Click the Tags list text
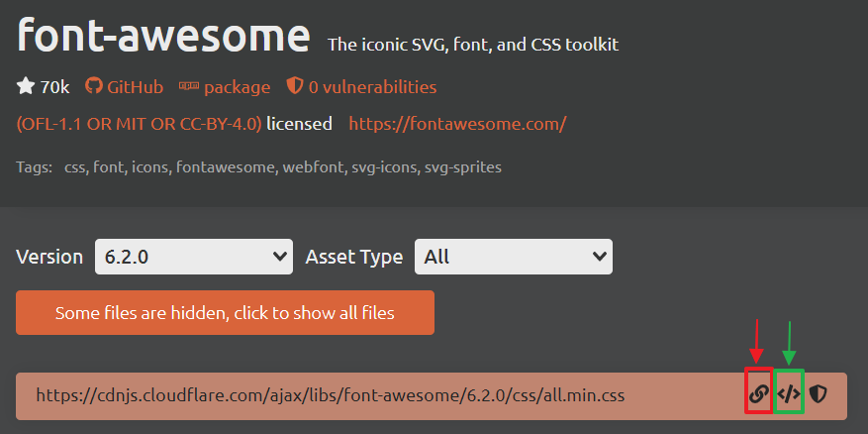The height and width of the screenshot is (434, 868). [283, 167]
